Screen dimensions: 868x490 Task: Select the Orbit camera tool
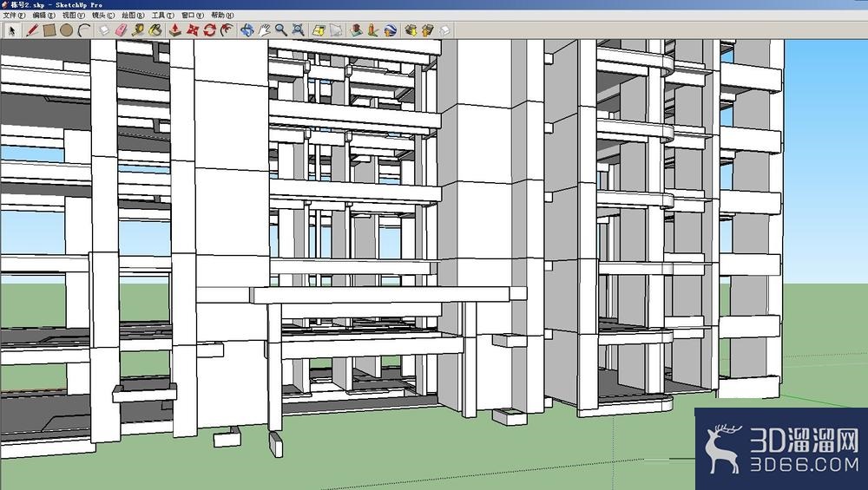point(247,30)
